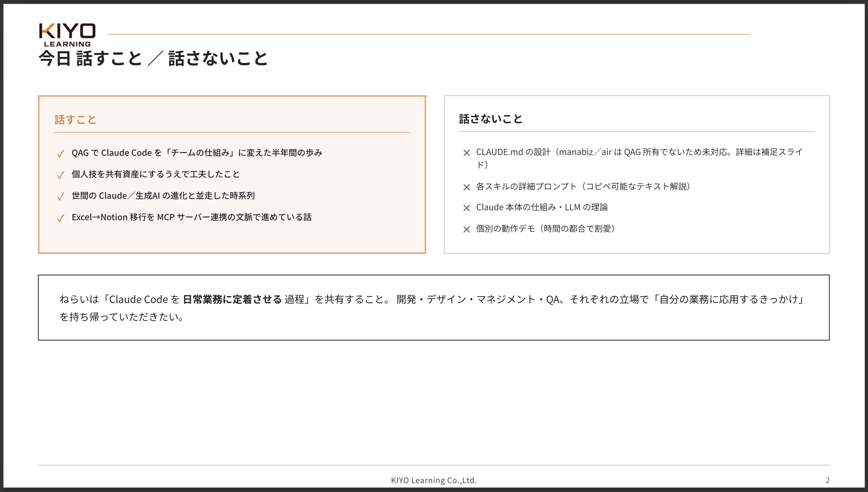This screenshot has height=492, width=868.
Task: Click the X mark beside 各スキルの詳細プロンプト
Action: point(466,187)
